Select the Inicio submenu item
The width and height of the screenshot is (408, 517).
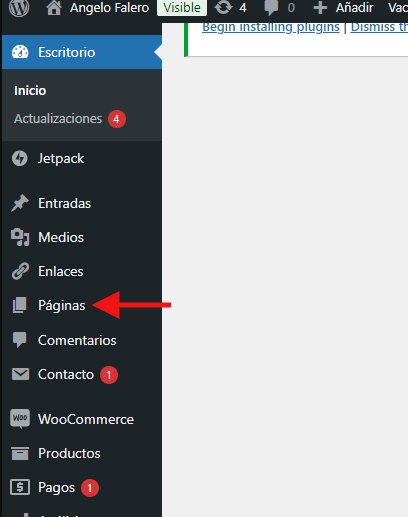click(x=30, y=91)
